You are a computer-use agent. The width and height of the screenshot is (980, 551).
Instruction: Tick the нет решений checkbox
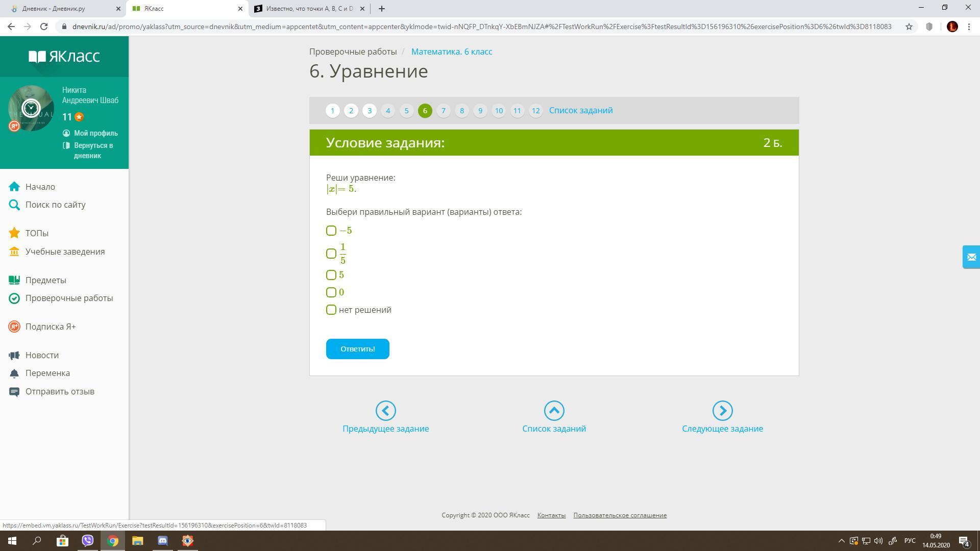point(331,310)
